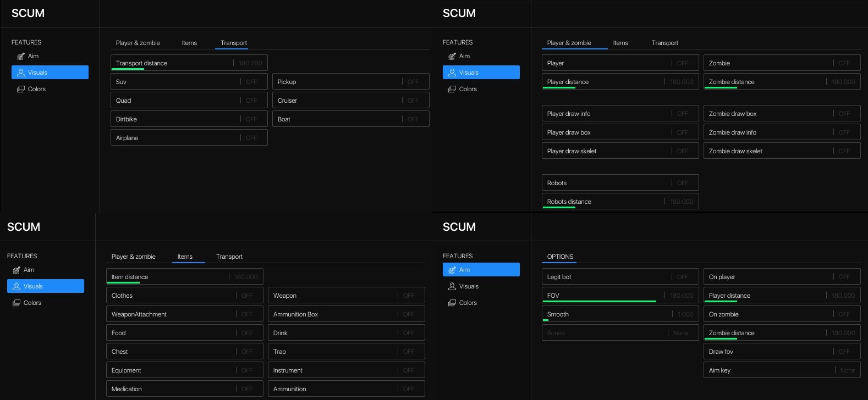Click the Colors icon in the Transport-tab screen
Viewport: 868px width, 400px height.
21,89
